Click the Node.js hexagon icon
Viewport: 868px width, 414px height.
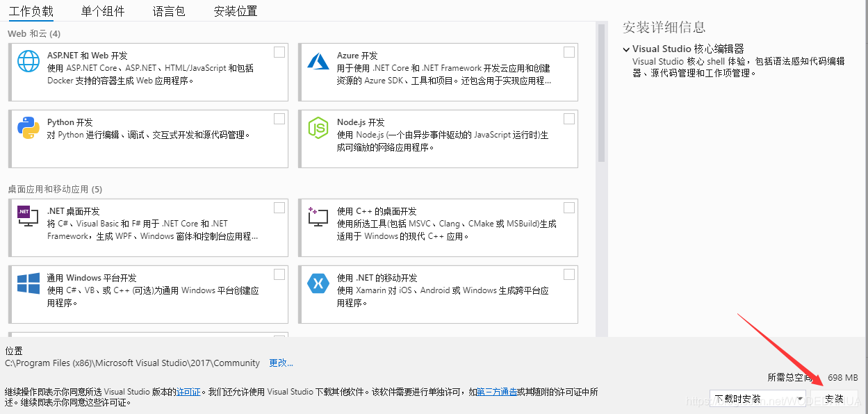pyautogui.click(x=318, y=128)
